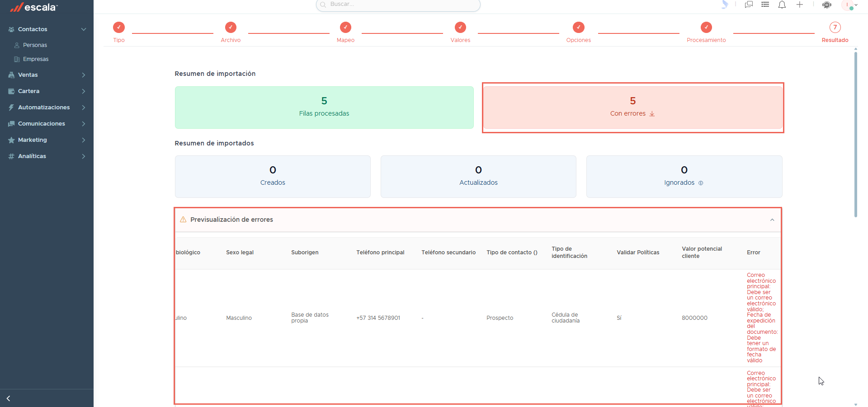Collapse the sidebar with the left arrow
Screen dimensions: 868x407
8,398
